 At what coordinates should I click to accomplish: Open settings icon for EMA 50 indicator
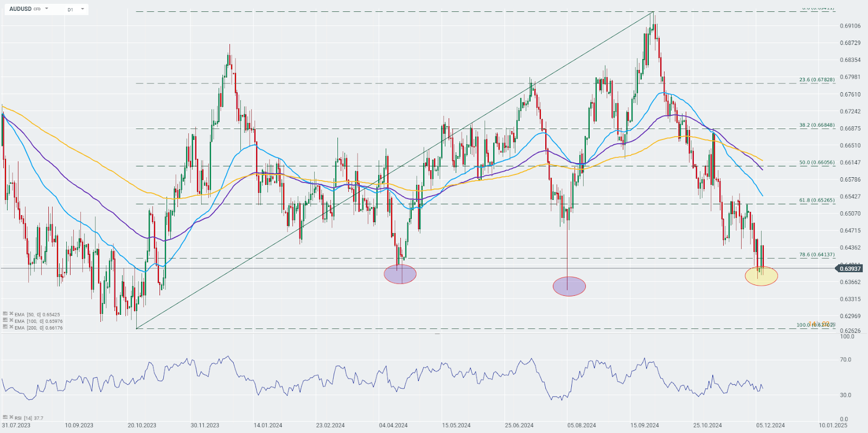coord(5,313)
